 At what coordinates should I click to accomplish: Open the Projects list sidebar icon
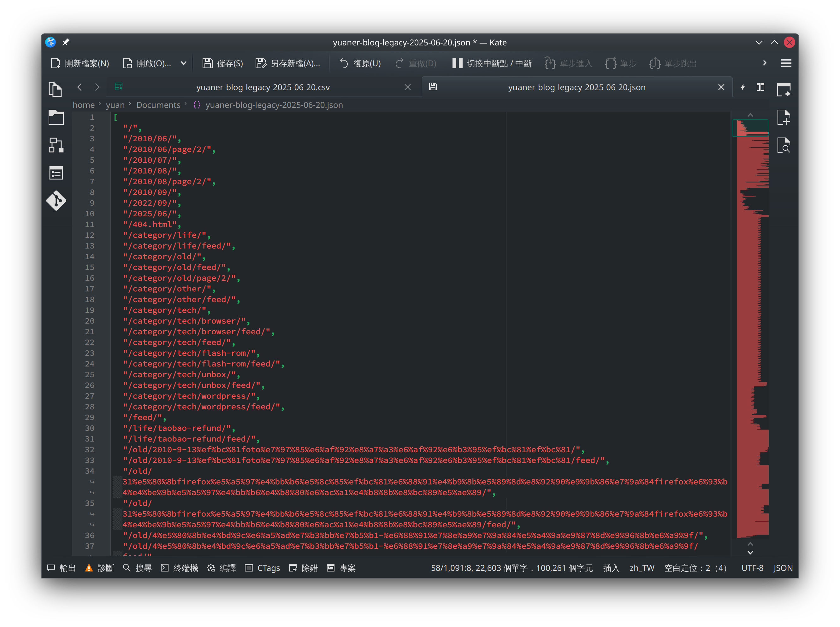pyautogui.click(x=56, y=173)
